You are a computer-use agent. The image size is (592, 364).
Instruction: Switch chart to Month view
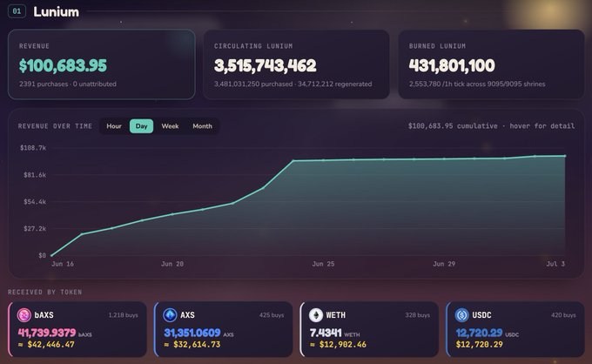(202, 126)
